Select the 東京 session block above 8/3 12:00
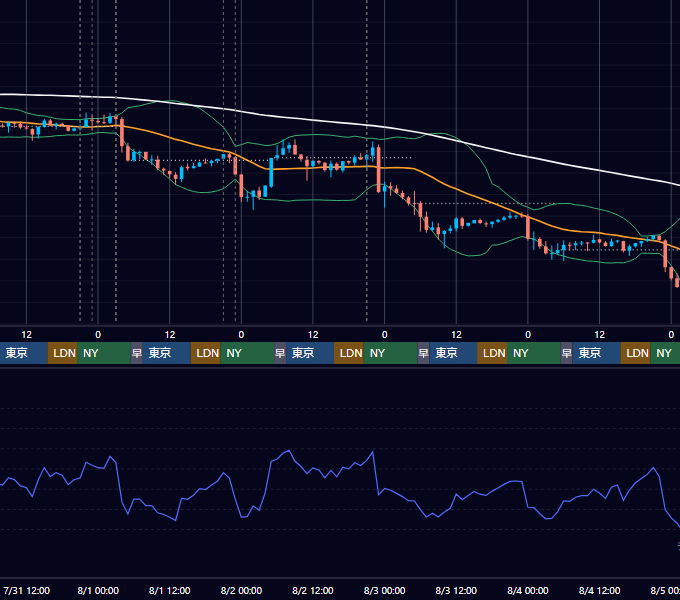The width and height of the screenshot is (680, 600). point(453,353)
